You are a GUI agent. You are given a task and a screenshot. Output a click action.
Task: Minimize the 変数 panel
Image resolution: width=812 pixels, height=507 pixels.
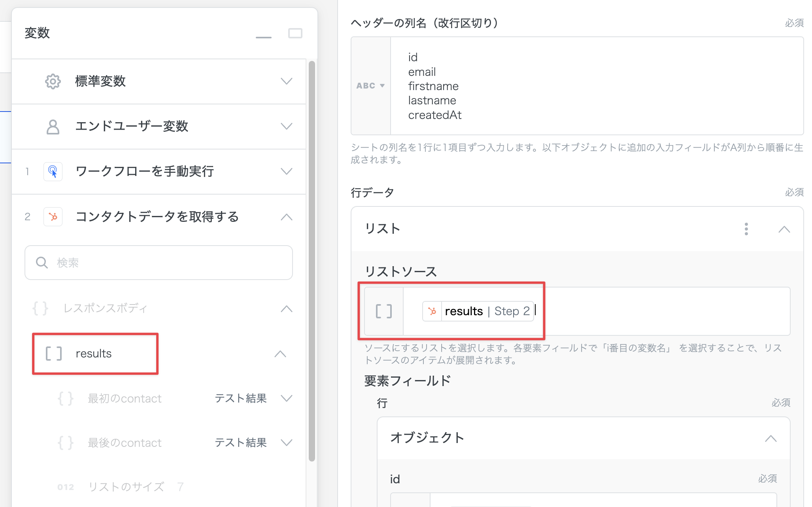coord(263,36)
